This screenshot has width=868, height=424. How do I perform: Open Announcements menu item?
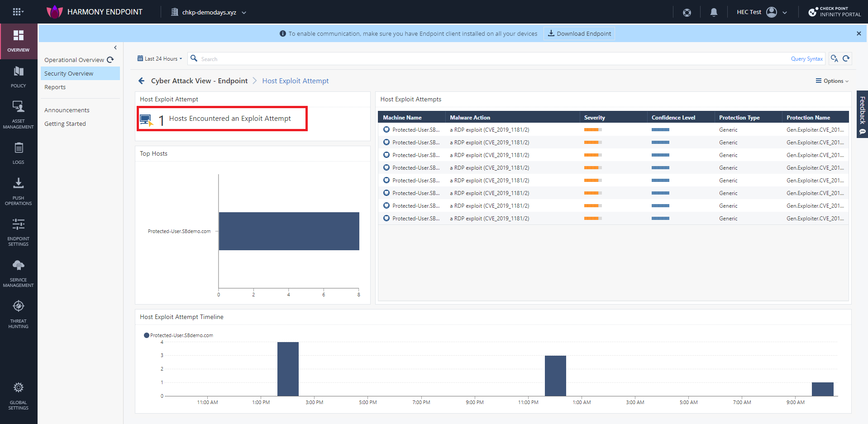point(67,110)
